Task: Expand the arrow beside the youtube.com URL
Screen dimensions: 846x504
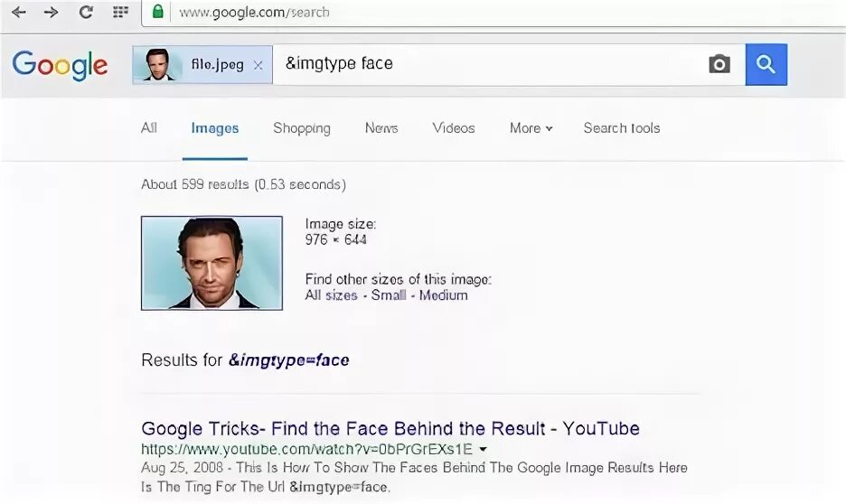Action: click(x=483, y=450)
